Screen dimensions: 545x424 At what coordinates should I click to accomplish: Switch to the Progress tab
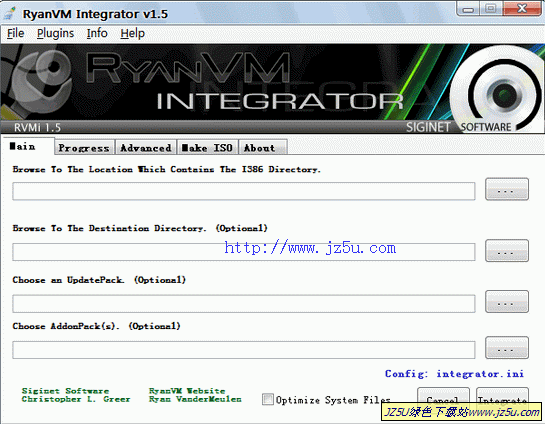click(x=84, y=148)
